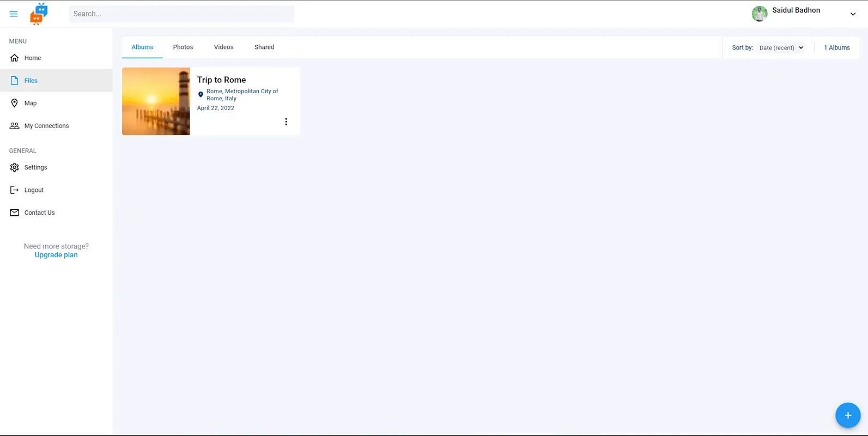Open the Upgrade plan link

56,255
